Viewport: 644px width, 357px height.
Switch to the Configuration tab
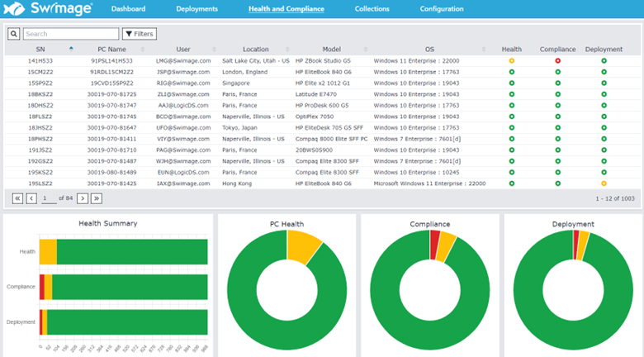tap(442, 9)
